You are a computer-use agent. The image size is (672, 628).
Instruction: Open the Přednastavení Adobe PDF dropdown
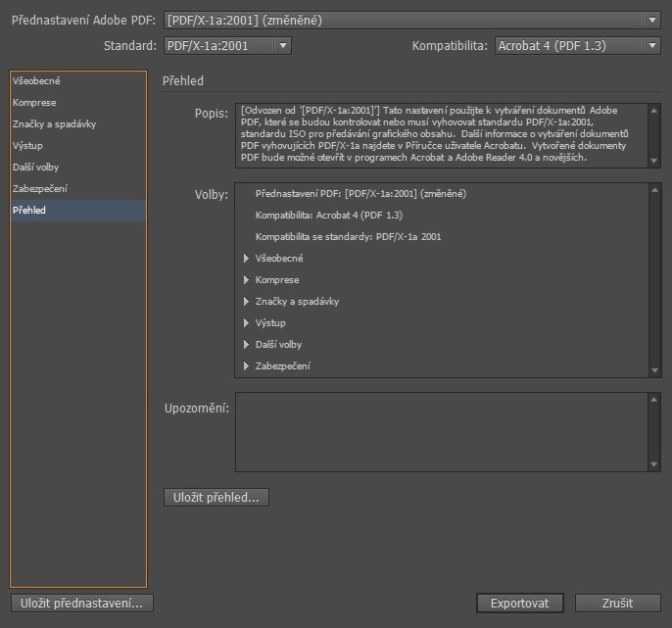pos(411,21)
